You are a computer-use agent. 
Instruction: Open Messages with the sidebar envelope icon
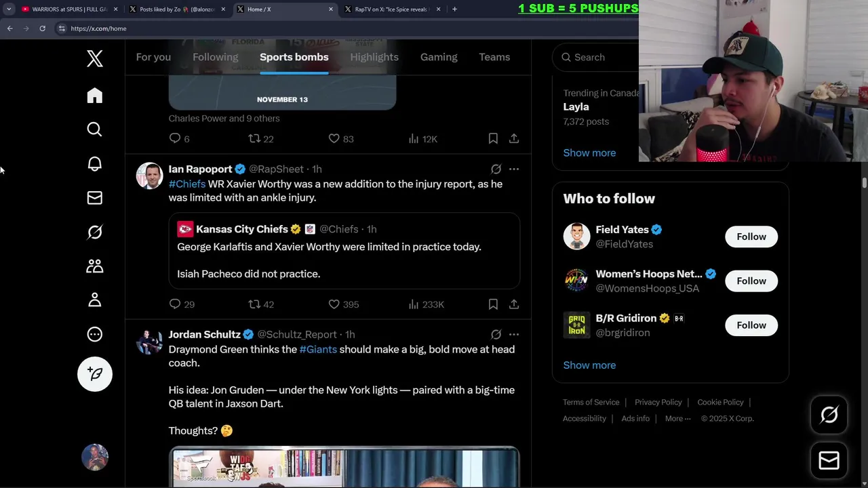tap(95, 198)
